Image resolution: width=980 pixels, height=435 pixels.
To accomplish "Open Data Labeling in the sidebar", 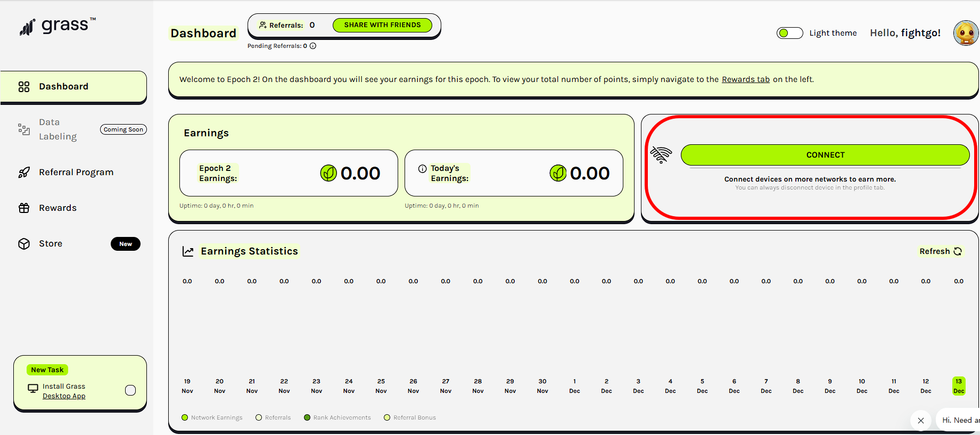I will click(57, 129).
